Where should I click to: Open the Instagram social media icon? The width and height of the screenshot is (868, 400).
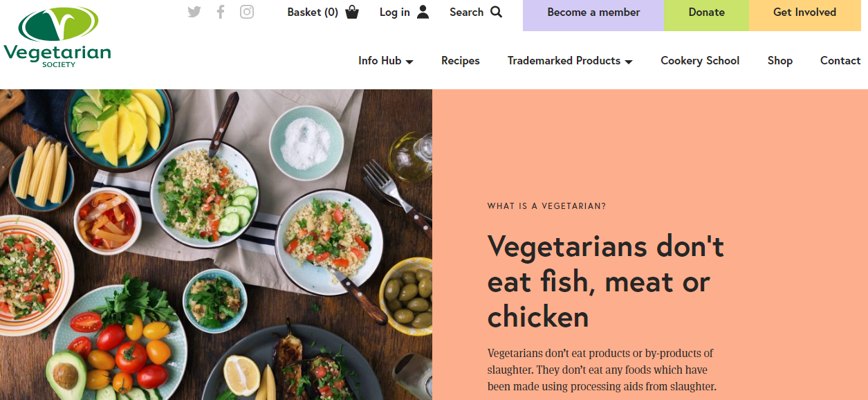pos(246,12)
